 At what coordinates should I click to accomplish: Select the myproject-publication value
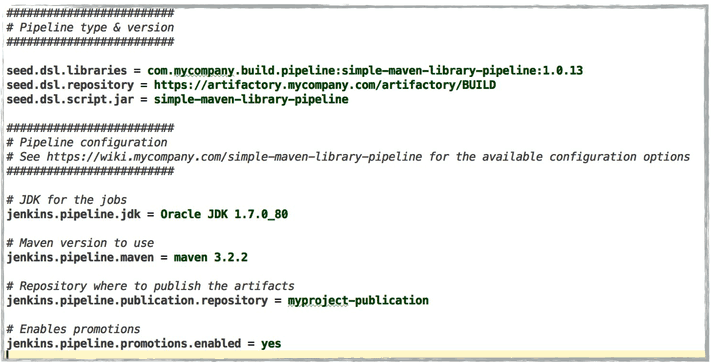358,300
